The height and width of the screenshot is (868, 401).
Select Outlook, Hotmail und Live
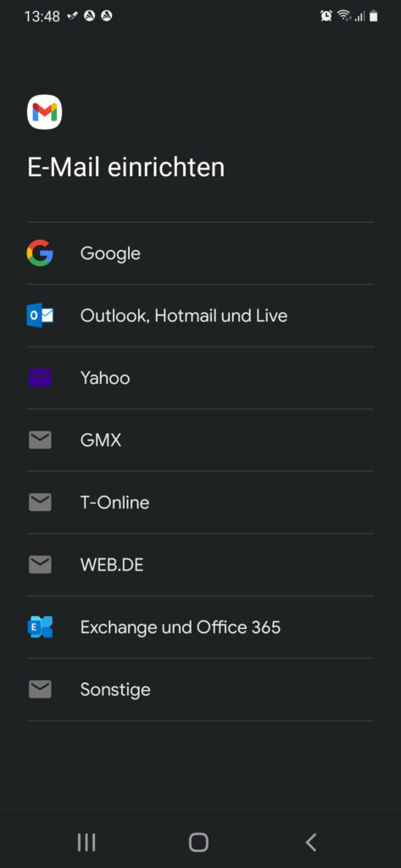(x=200, y=315)
